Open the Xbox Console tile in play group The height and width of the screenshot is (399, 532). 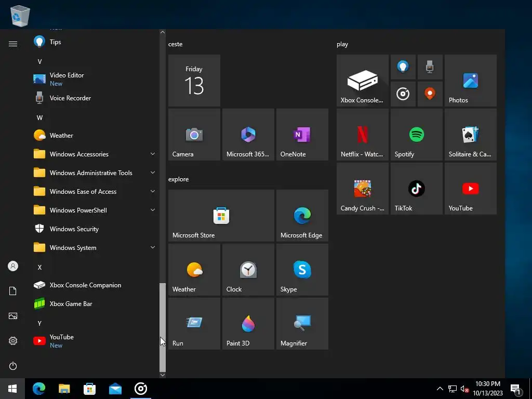click(362, 81)
